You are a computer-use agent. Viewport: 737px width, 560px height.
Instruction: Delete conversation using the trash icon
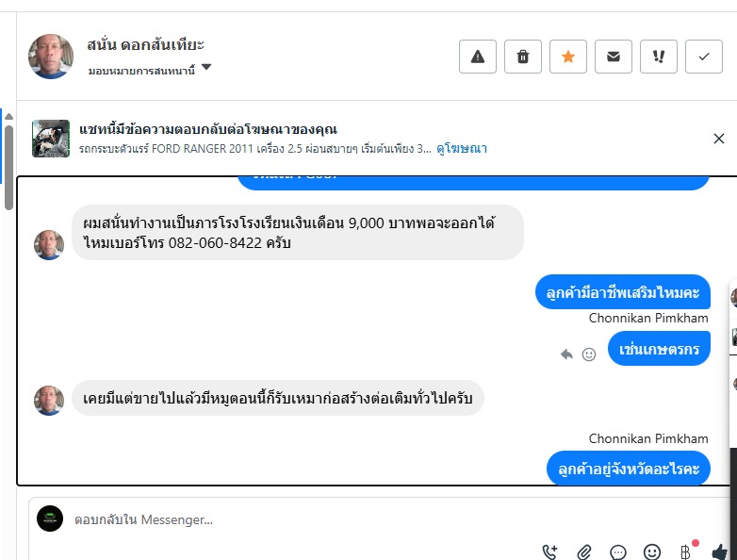click(523, 57)
